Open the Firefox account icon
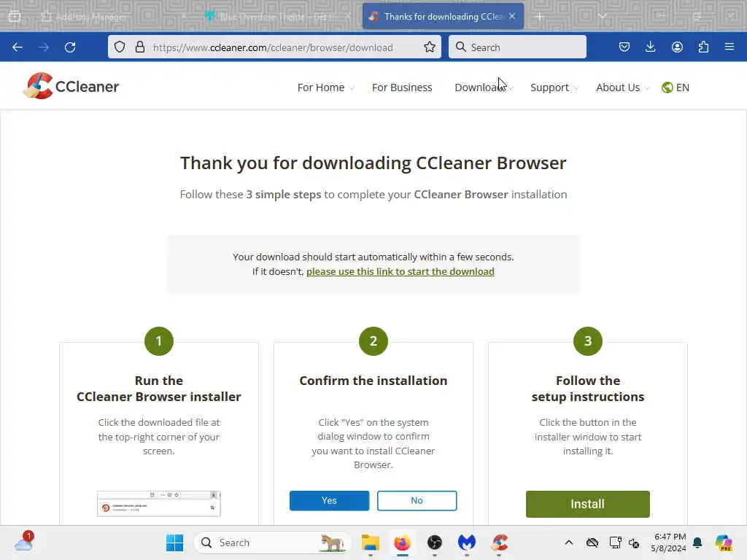 pos(677,47)
